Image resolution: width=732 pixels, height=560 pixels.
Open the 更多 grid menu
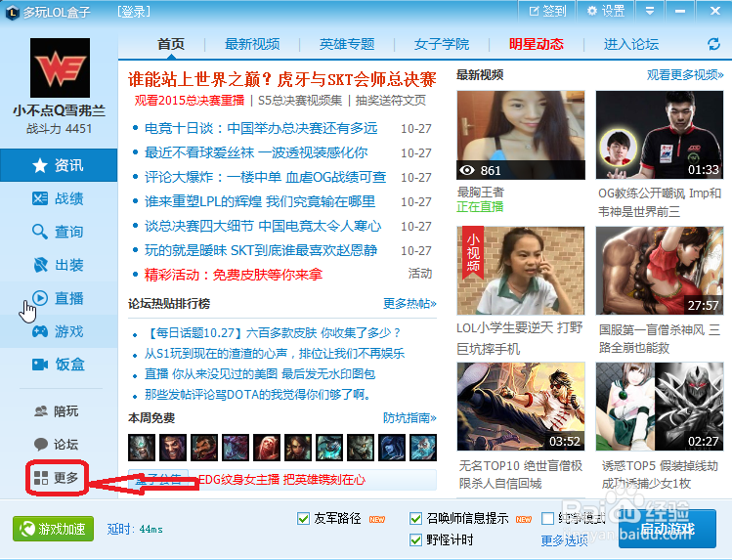click(57, 477)
